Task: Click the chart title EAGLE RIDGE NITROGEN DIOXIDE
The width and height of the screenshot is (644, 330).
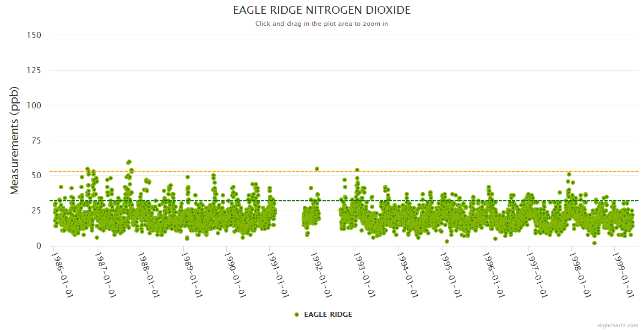Action: [321, 10]
